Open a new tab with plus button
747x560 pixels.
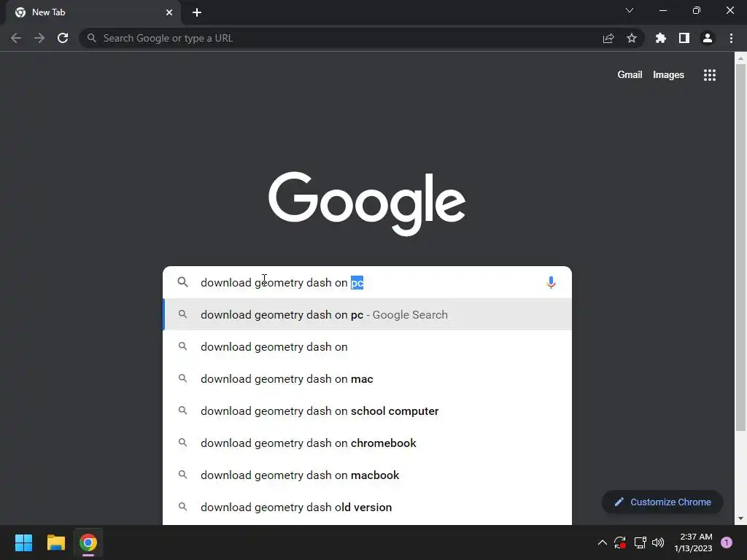point(197,12)
